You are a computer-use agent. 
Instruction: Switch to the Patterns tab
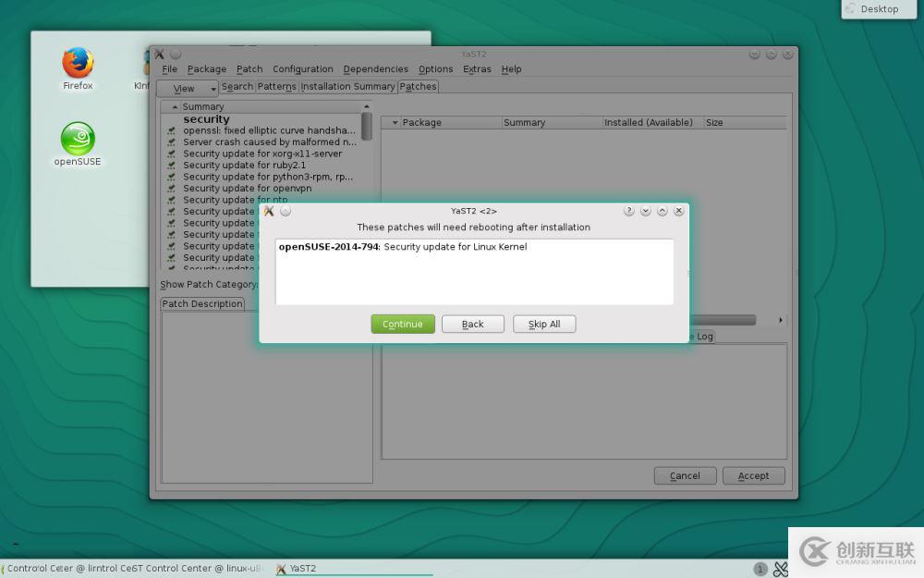[276, 87]
